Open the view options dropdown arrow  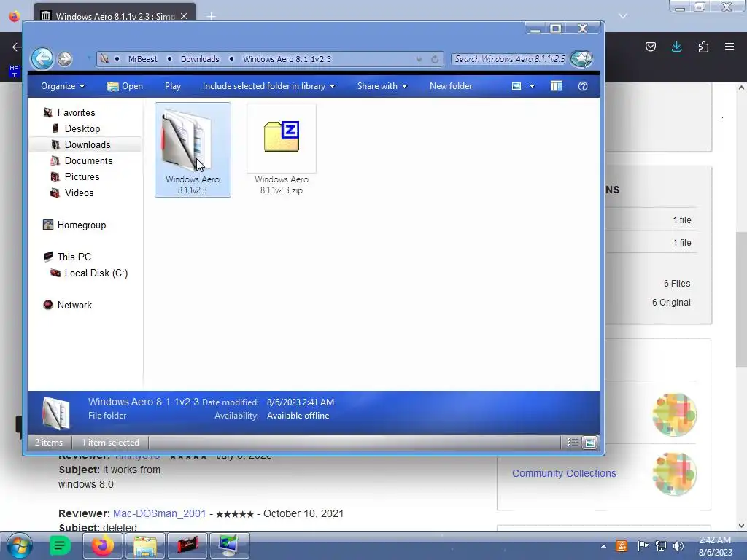coord(532,86)
